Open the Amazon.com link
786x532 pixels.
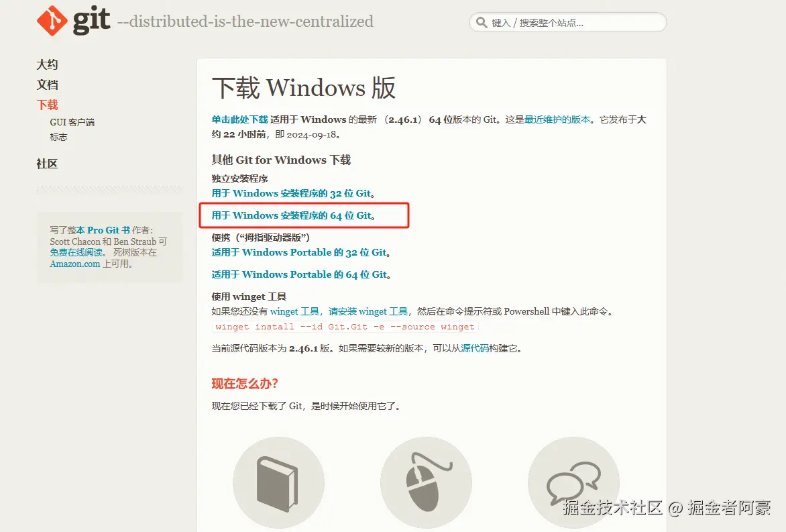(x=74, y=264)
